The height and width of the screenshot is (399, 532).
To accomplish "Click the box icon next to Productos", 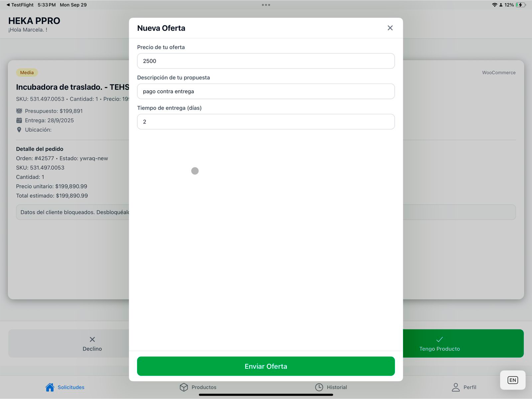I will click(184, 387).
